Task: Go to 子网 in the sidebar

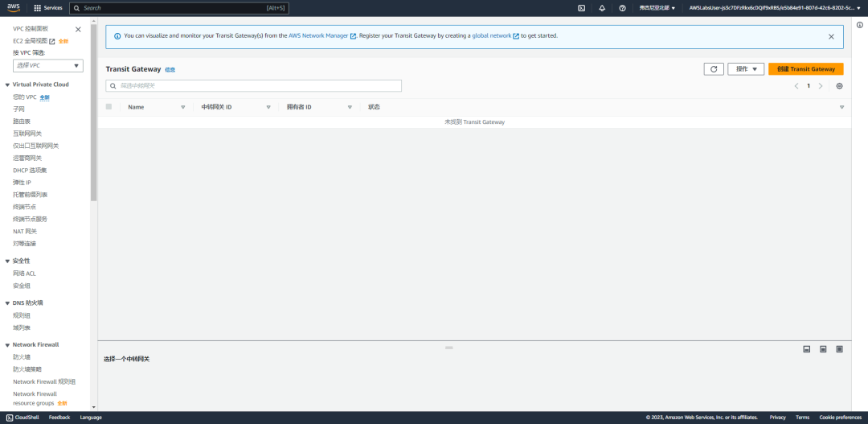Action: click(x=18, y=109)
